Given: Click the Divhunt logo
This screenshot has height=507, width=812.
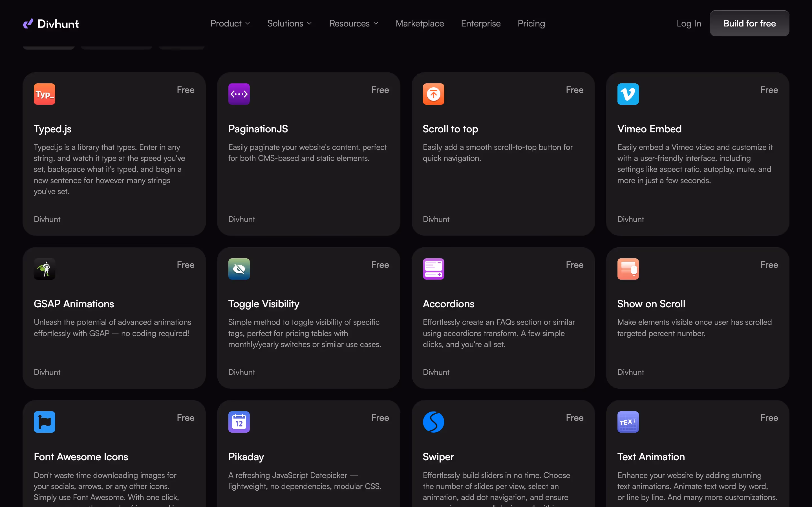Looking at the screenshot, I should [x=51, y=23].
